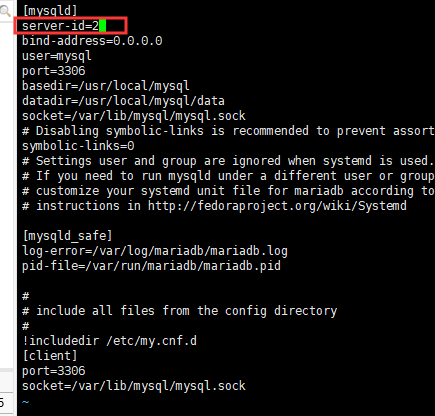Screen dimensions: 435x416
Task: Click port=3306 under the client section
Action: click(x=54, y=371)
